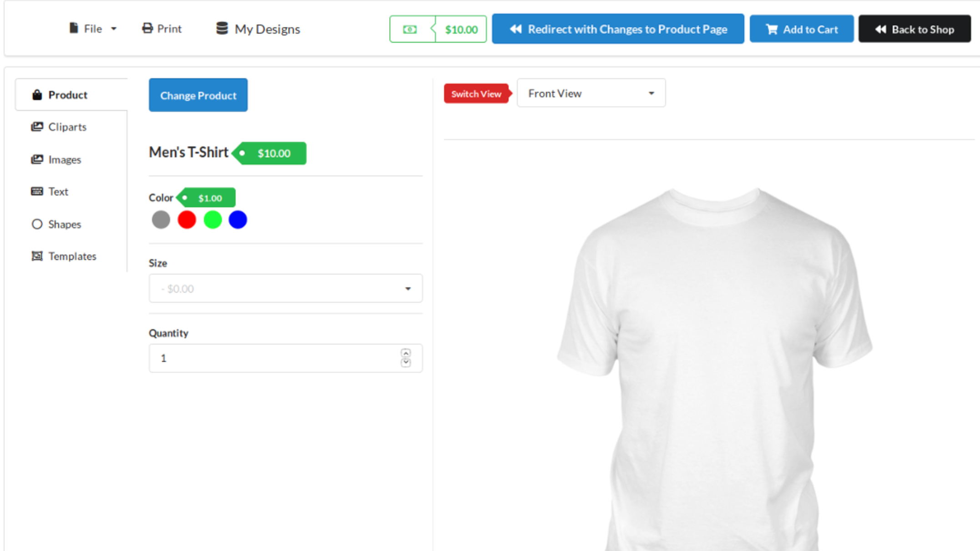Image resolution: width=980 pixels, height=551 pixels.
Task: Open the Templates panel
Action: coord(72,256)
